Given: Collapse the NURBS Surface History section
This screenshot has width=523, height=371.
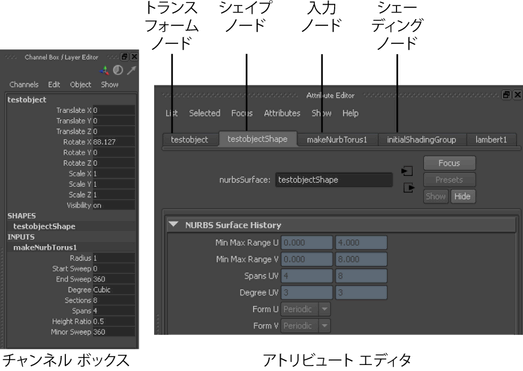Looking at the screenshot, I should [173, 224].
